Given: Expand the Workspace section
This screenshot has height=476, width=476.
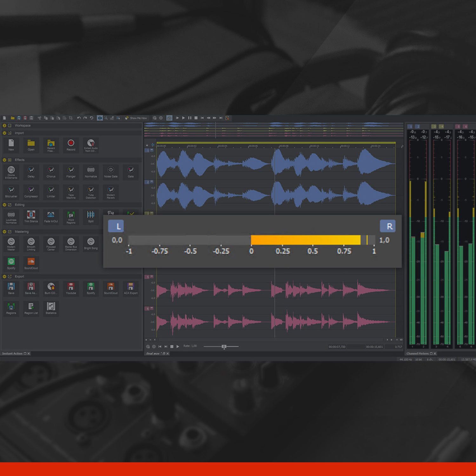Looking at the screenshot, I should point(4,126).
